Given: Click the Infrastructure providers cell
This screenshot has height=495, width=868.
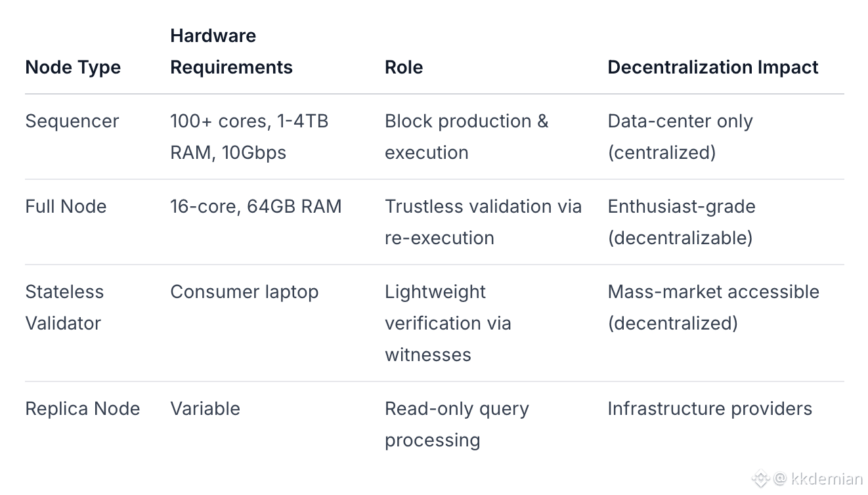Looking at the screenshot, I should pyautogui.click(x=710, y=409).
